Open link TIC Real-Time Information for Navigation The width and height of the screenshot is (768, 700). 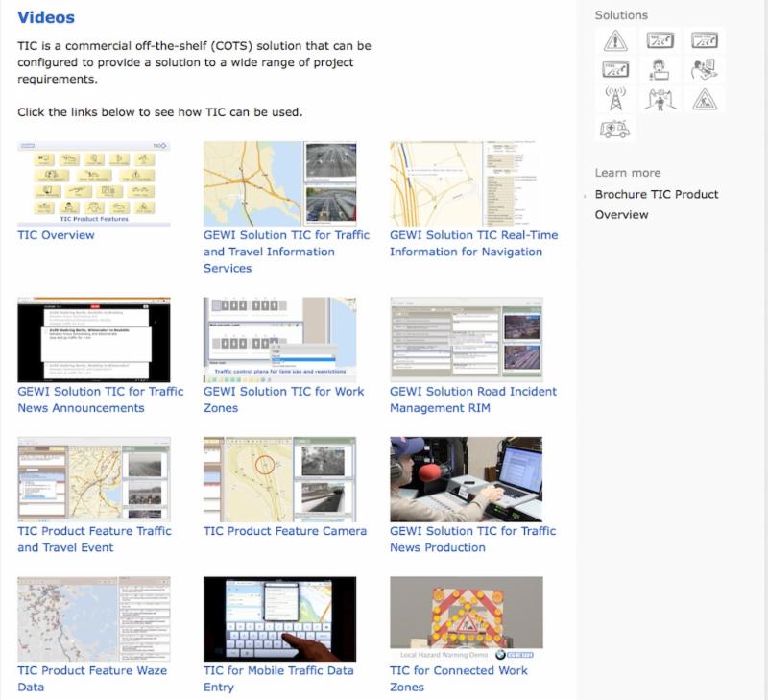(473, 244)
